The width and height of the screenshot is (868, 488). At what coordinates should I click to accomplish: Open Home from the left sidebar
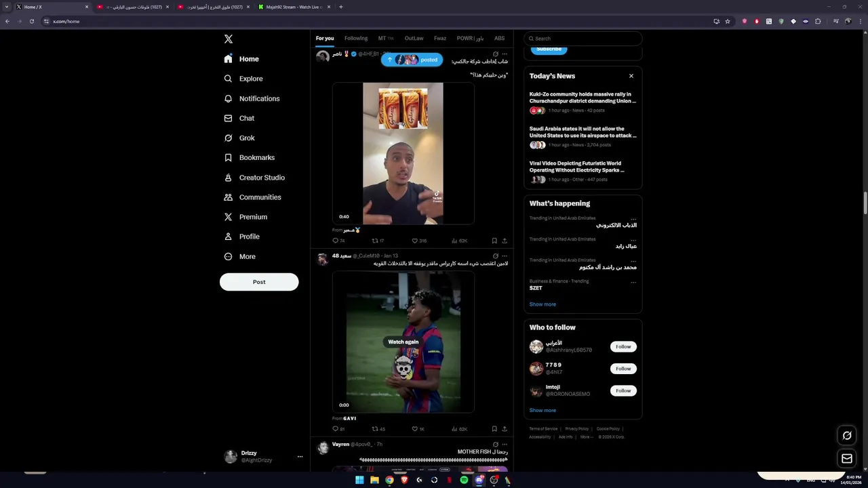[x=241, y=59]
